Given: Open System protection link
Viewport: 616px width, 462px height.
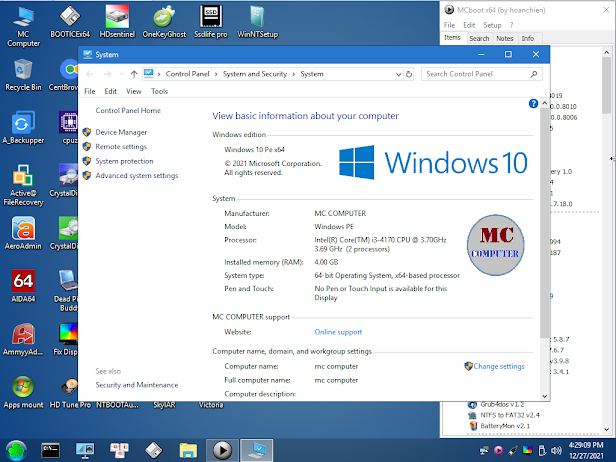Looking at the screenshot, I should [x=124, y=161].
